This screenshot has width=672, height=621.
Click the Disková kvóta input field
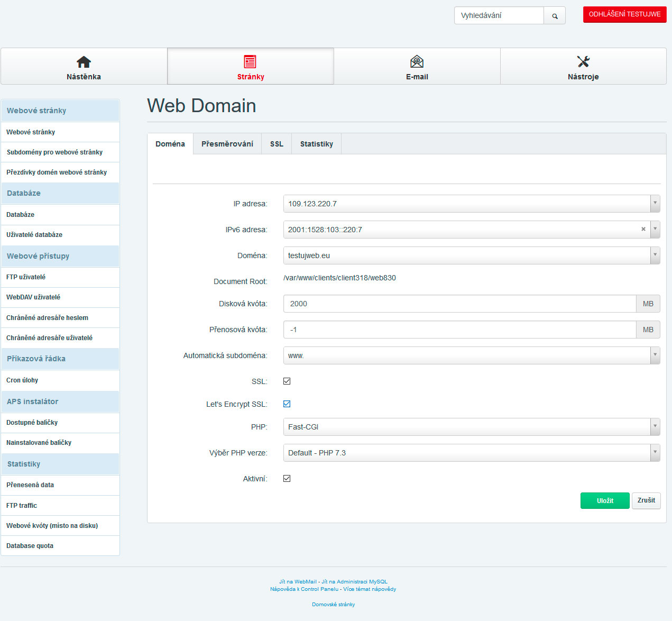coord(459,304)
